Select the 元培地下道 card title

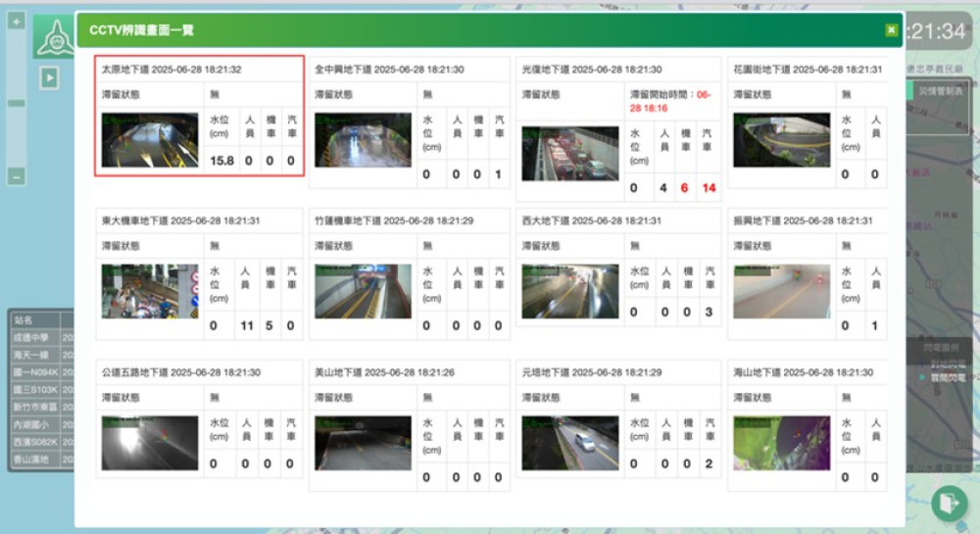point(592,372)
